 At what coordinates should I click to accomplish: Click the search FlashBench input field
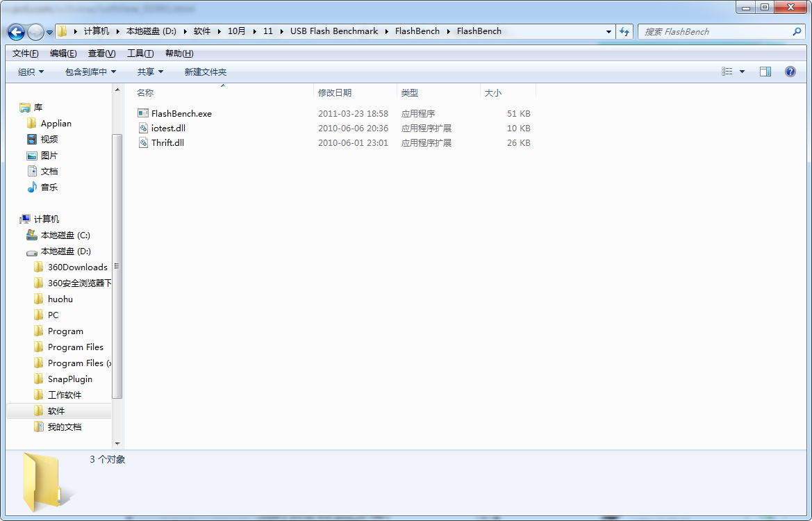pyautogui.click(x=715, y=31)
